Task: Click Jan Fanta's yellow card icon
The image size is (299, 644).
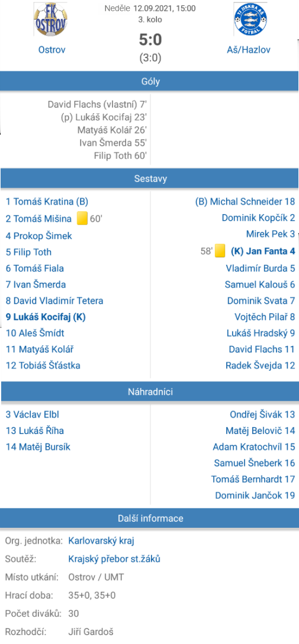Action: pyautogui.click(x=221, y=250)
